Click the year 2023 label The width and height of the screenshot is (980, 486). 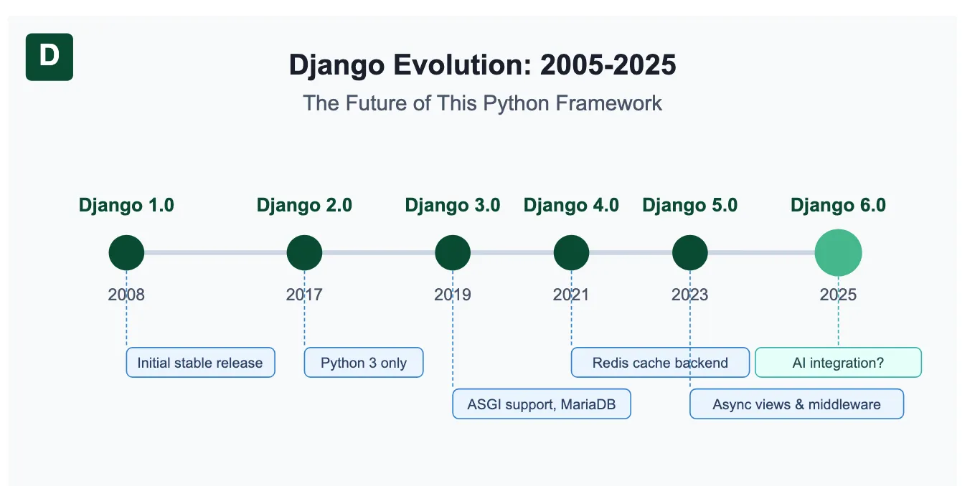pyautogui.click(x=690, y=295)
